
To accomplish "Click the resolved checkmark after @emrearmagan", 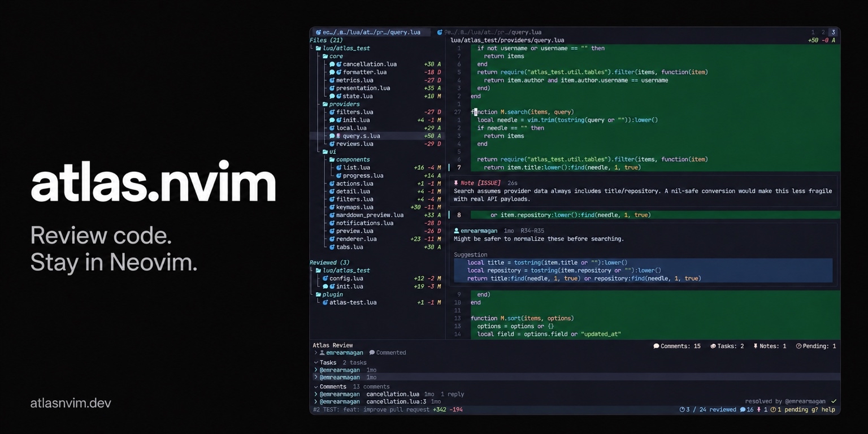I will click(x=834, y=401).
